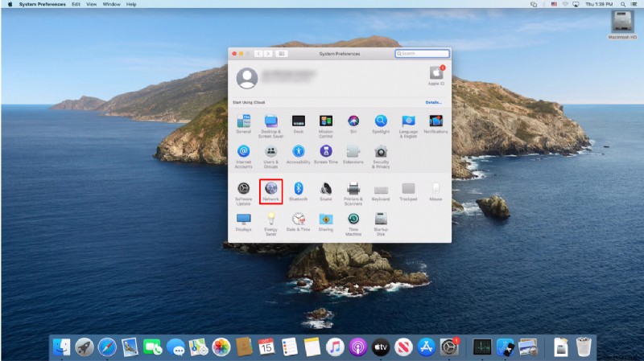Open the Sound preferences pane

click(x=326, y=191)
